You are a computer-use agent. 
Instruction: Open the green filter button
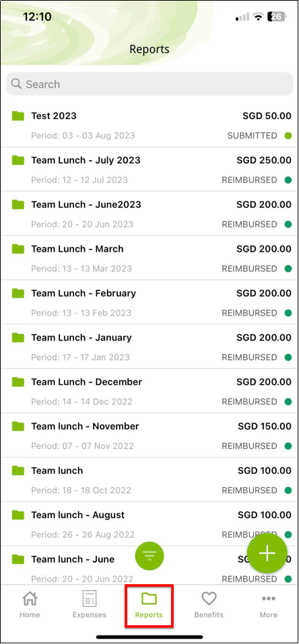point(149,556)
